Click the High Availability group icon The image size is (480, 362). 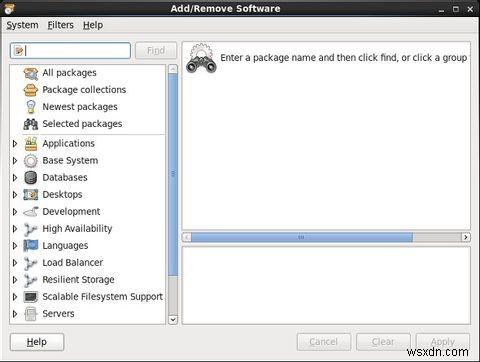tap(31, 229)
